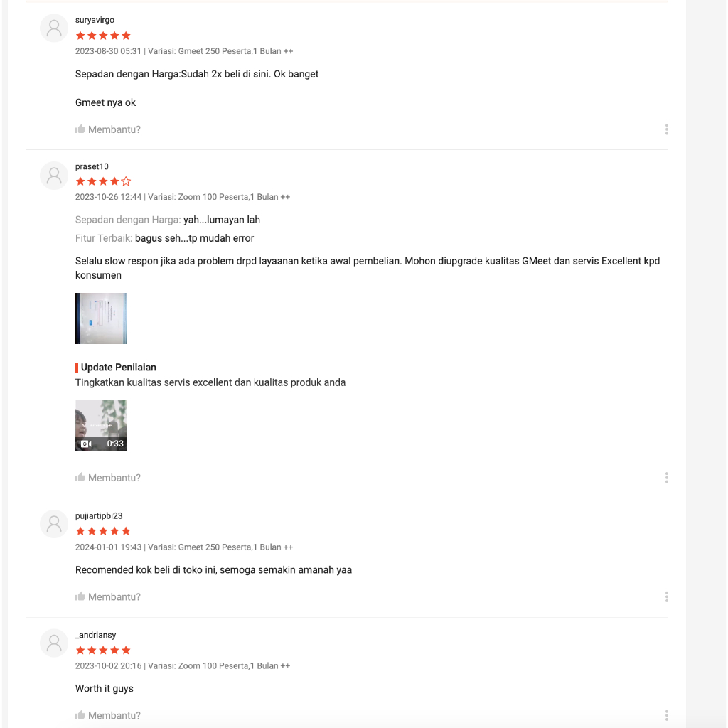This screenshot has width=728, height=728.
Task: Open three-dot menu on praset10's review
Action: [666, 478]
